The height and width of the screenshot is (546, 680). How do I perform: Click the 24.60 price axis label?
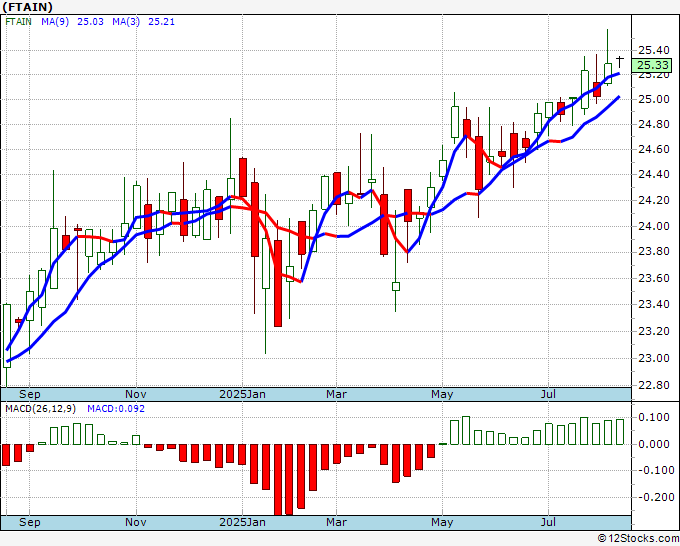click(x=654, y=149)
